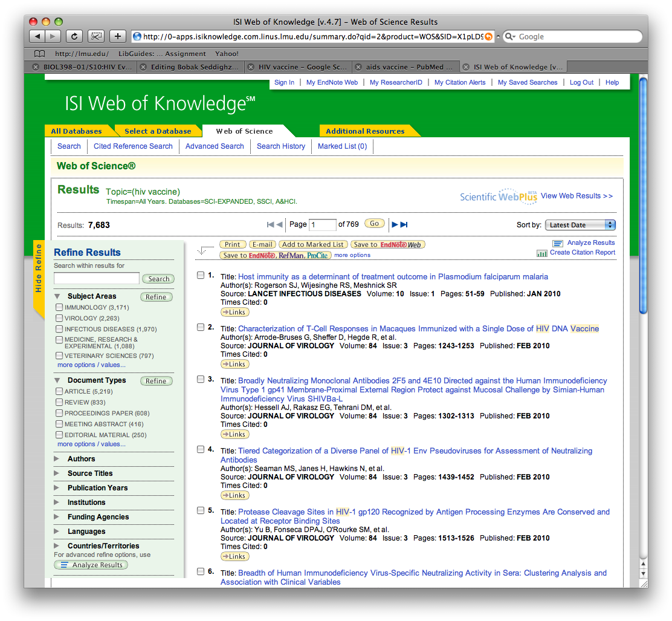This screenshot has height=621, width=672.
Task: Open the Additional Resources tab
Action: point(365,131)
